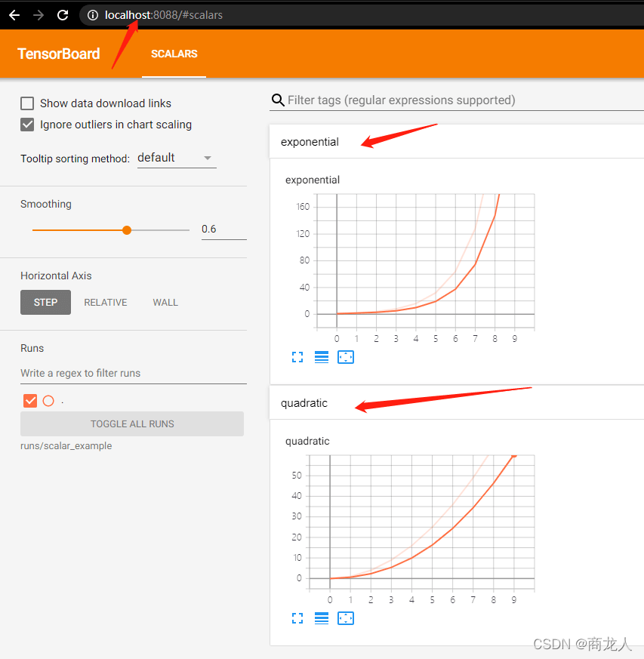Image resolution: width=644 pixels, height=659 pixels.
Task: Click the quadratic chart plot area
Action: (x=422, y=522)
